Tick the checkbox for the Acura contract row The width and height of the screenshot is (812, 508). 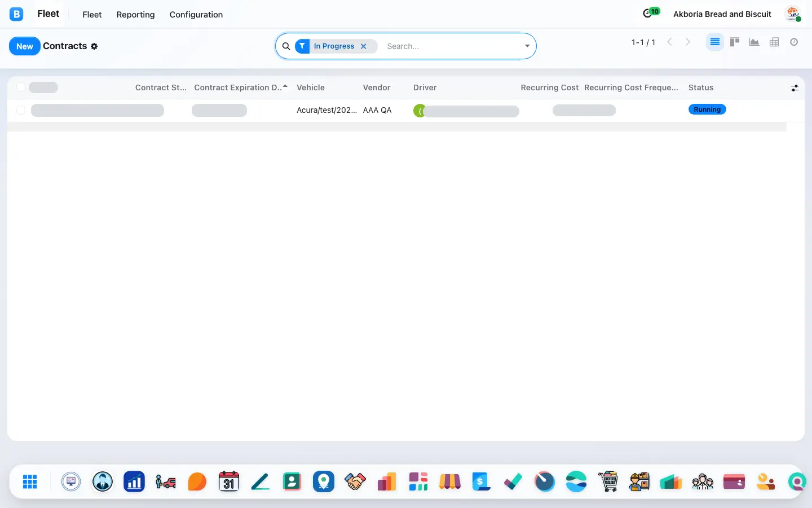point(21,110)
